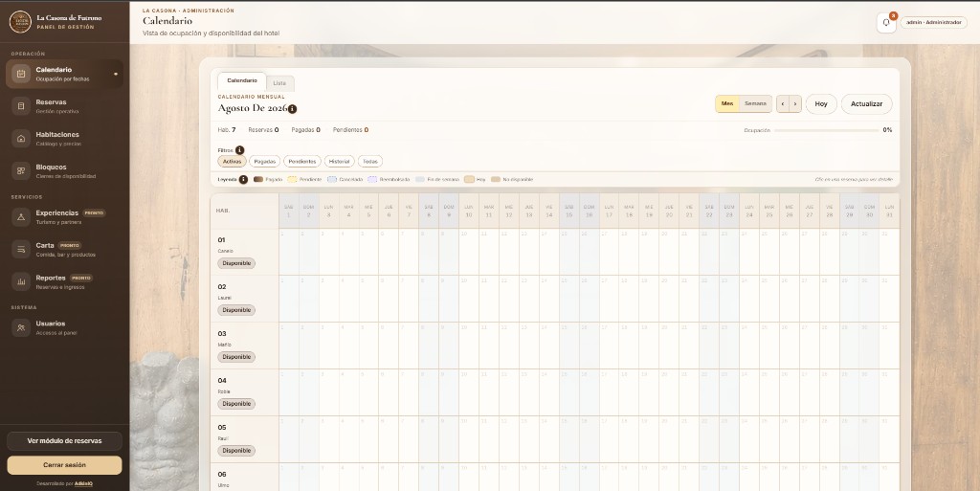980x491 pixels.
Task: Select room 02 day 10 cell
Action: 469,299
